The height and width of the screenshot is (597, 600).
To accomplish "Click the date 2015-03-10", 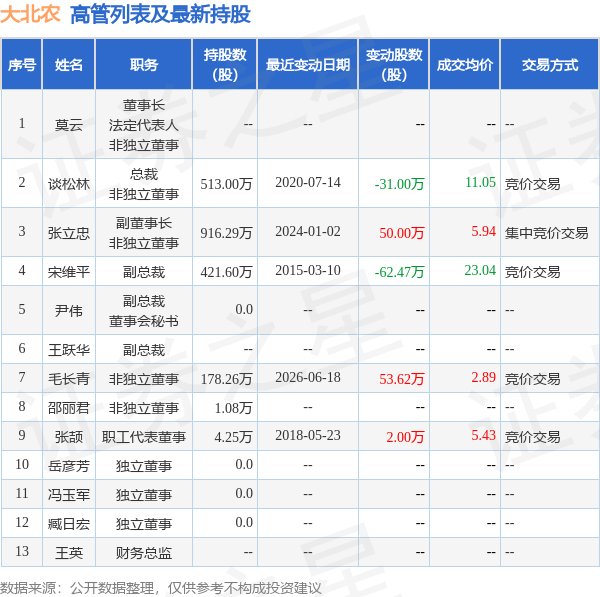I will click(x=308, y=271).
